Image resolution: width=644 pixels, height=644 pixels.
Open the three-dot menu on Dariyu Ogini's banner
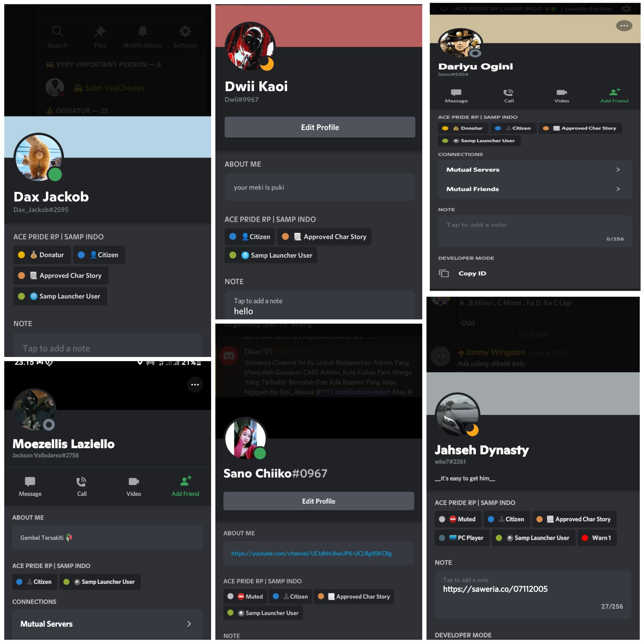624,26
